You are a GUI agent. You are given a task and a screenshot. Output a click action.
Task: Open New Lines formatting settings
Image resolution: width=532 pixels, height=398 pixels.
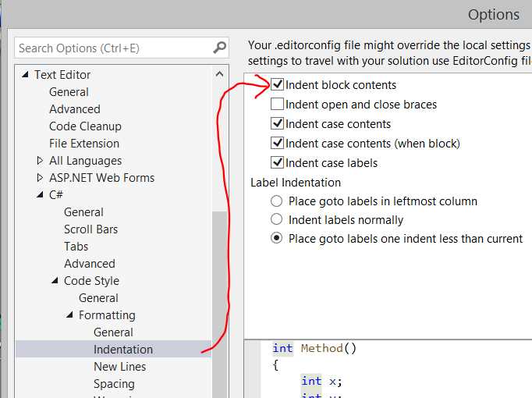[x=120, y=367]
